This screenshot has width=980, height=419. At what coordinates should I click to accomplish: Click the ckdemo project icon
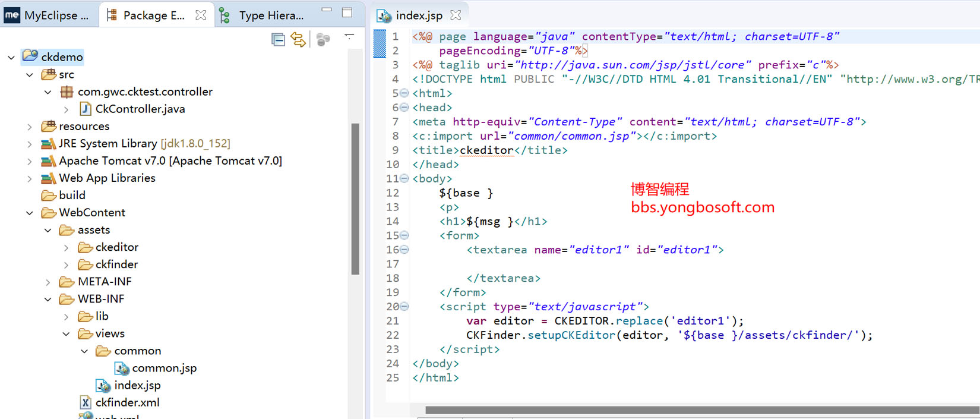(x=30, y=56)
